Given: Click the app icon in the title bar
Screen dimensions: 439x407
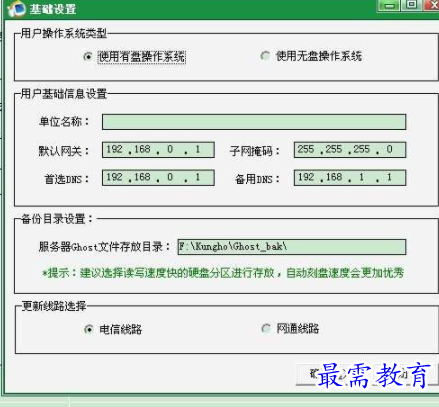Looking at the screenshot, I should point(16,8).
